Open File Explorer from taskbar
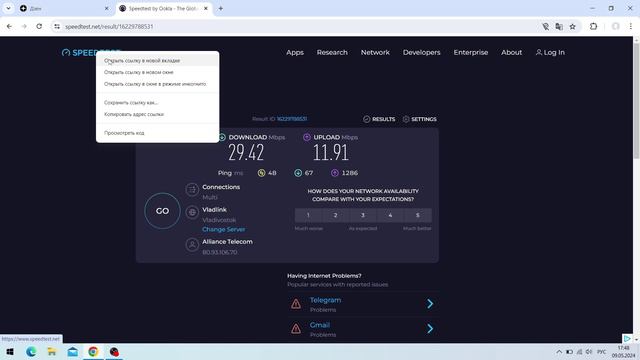The height and width of the screenshot is (360, 640). pos(52,352)
